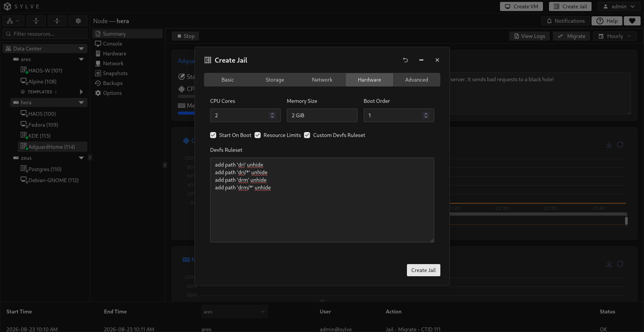Click the KDE (113) jail icon
The width and height of the screenshot is (644, 332).
(x=24, y=135)
